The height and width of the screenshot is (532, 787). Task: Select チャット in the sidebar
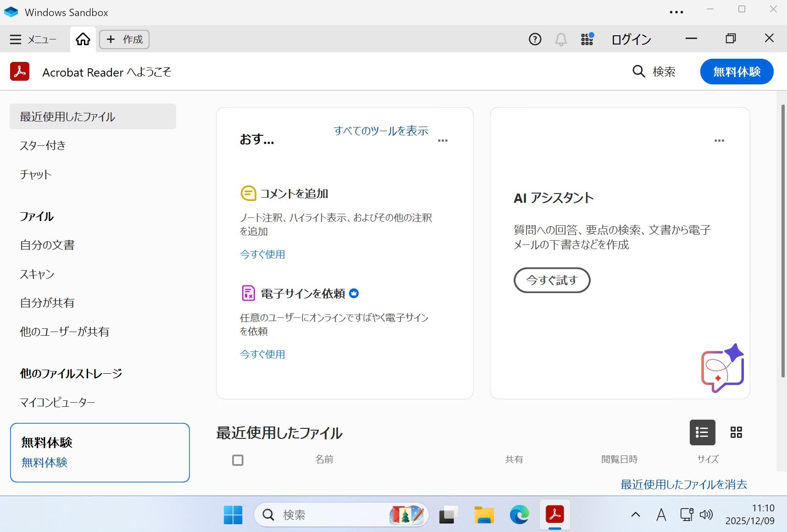point(35,174)
